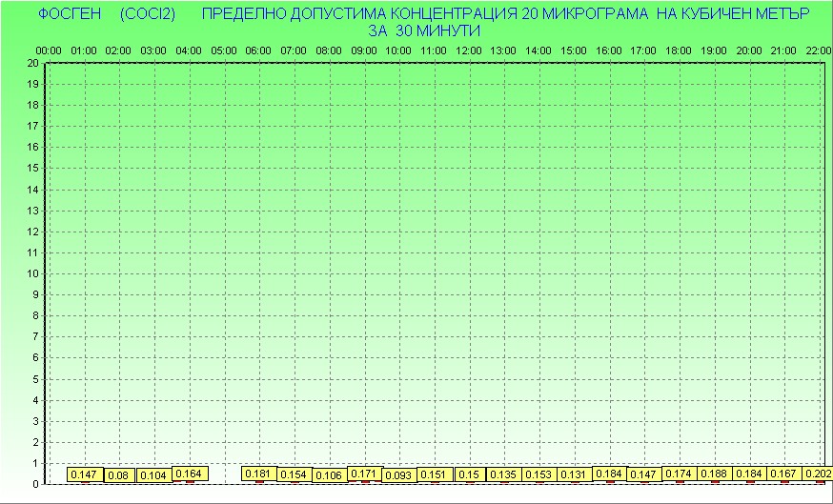The image size is (833, 504).
Task: Click the (COCl2) formula label
Action: 148,13
